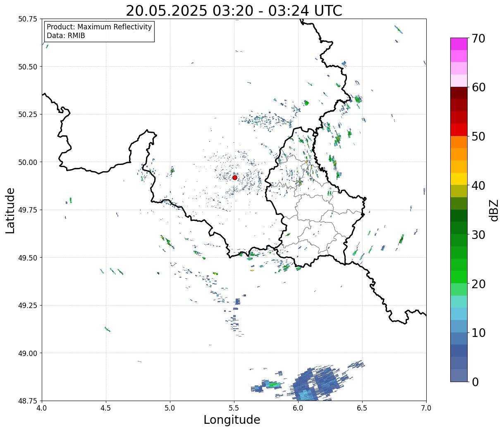Image resolution: width=504 pixels, height=430 pixels.
Task: Click the colorbar tick label 10
Action: (478, 332)
